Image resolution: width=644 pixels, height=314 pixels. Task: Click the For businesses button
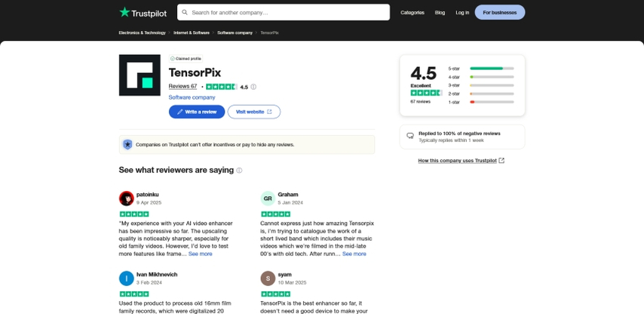[x=499, y=12]
